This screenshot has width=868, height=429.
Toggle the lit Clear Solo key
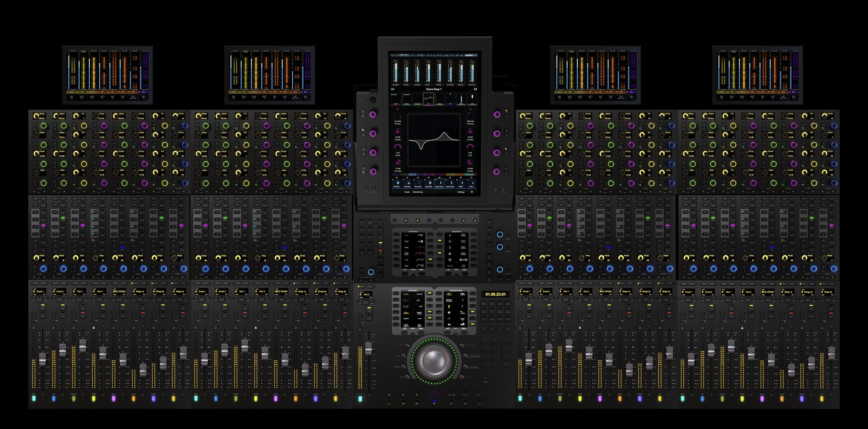(x=381, y=244)
